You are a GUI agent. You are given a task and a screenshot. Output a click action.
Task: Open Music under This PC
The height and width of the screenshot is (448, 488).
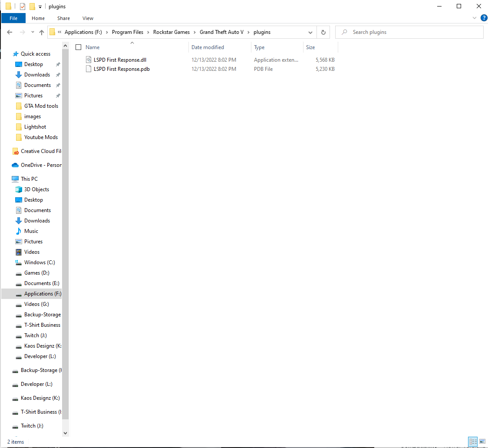pyautogui.click(x=31, y=231)
